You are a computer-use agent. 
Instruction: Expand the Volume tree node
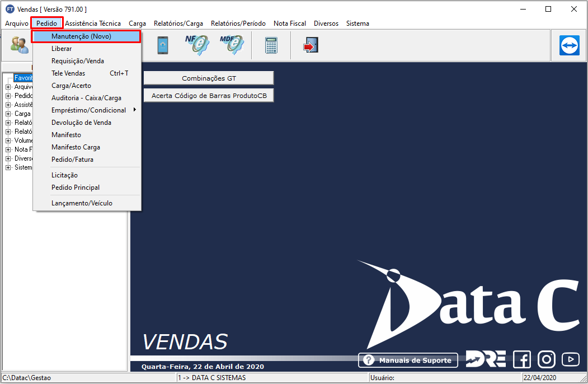[x=8, y=141]
